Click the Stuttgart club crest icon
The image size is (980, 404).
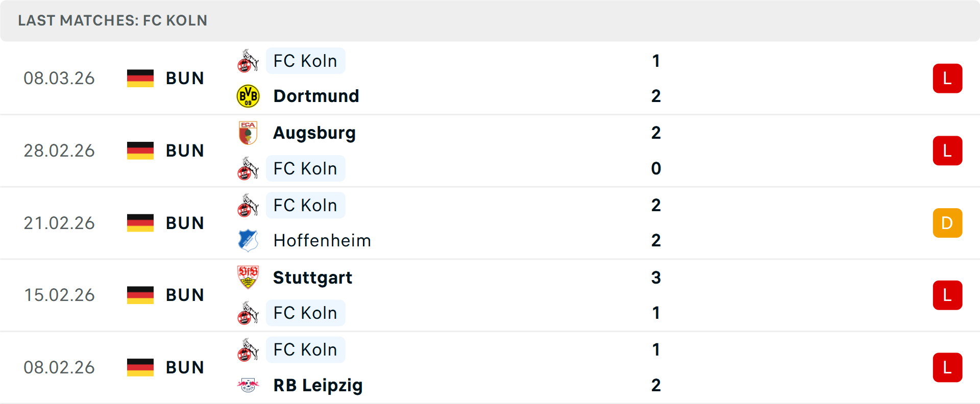(x=248, y=277)
